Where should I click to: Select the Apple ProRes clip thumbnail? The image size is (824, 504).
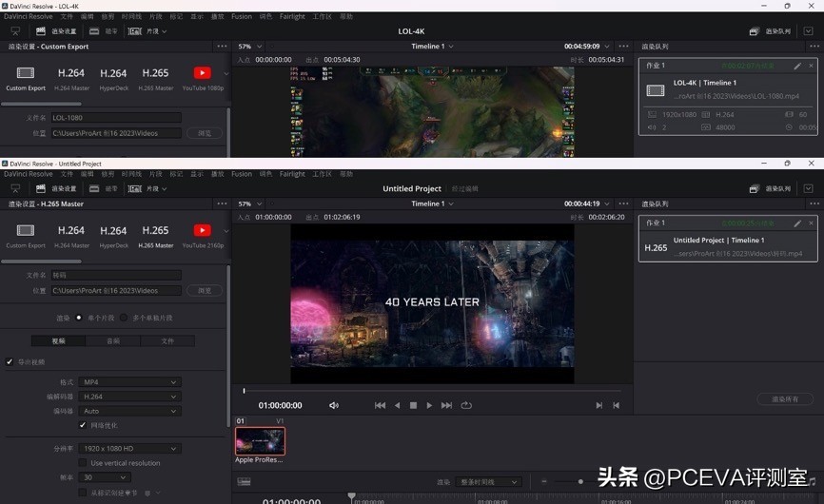click(260, 441)
